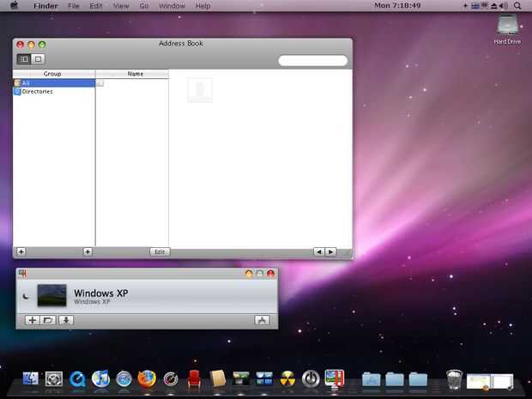Select the Hard Drive desktop icon
The image size is (532, 399).
click(x=507, y=29)
